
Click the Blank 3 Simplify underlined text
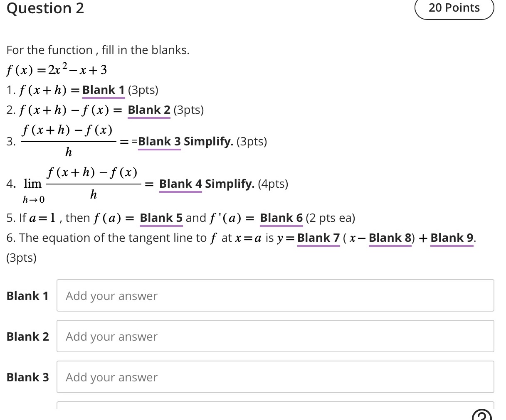point(159,141)
